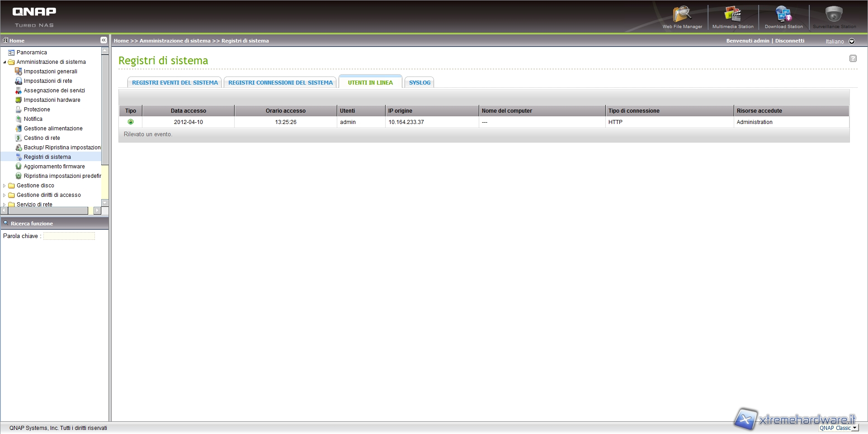This screenshot has height=434, width=868.
Task: Collapse the left navigation panel
Action: pyautogui.click(x=104, y=40)
